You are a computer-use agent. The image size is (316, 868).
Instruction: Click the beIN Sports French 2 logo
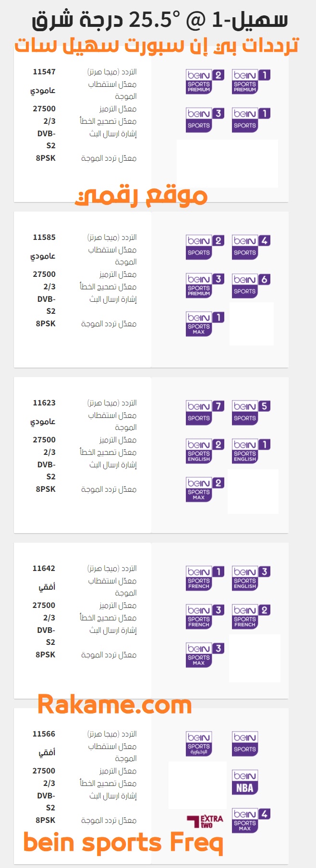pos(251,617)
